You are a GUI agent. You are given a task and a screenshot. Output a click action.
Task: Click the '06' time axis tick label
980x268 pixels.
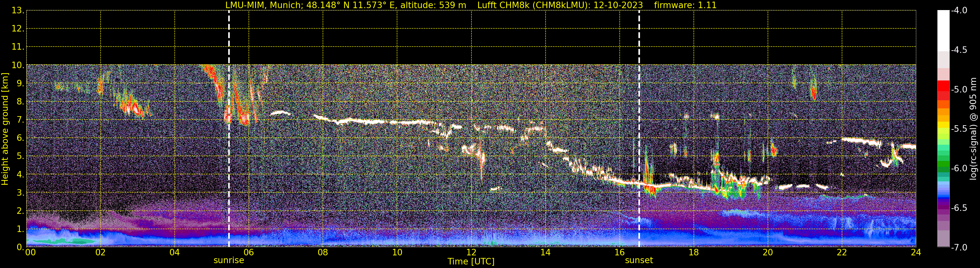pyautogui.click(x=249, y=252)
